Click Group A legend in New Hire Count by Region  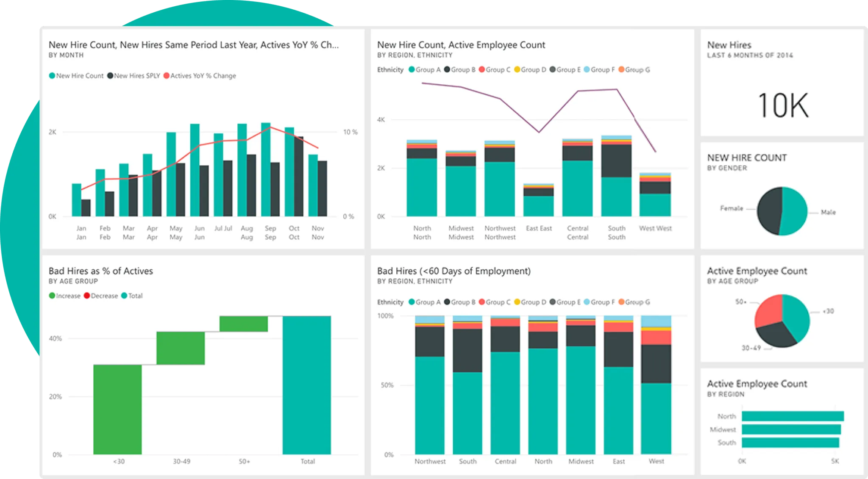pyautogui.click(x=425, y=69)
